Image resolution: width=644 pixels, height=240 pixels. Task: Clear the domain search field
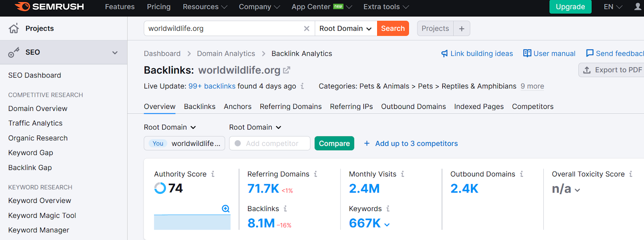(x=307, y=29)
